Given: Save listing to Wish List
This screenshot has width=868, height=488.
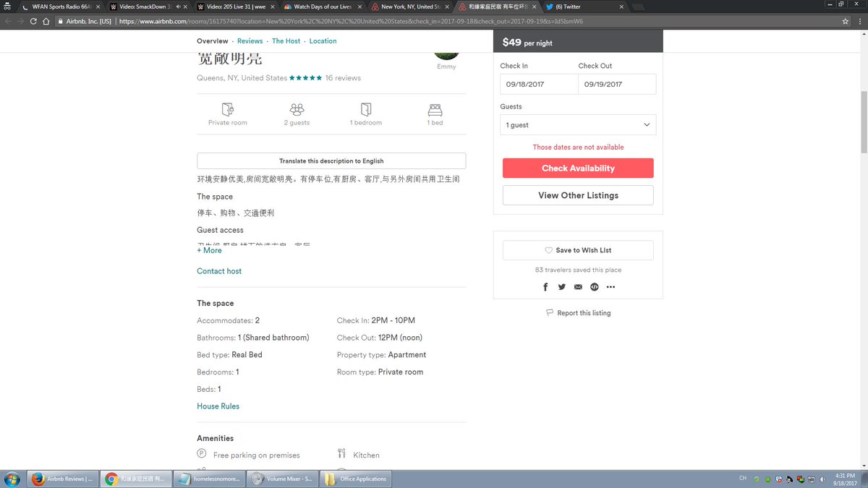Looking at the screenshot, I should (x=578, y=250).
